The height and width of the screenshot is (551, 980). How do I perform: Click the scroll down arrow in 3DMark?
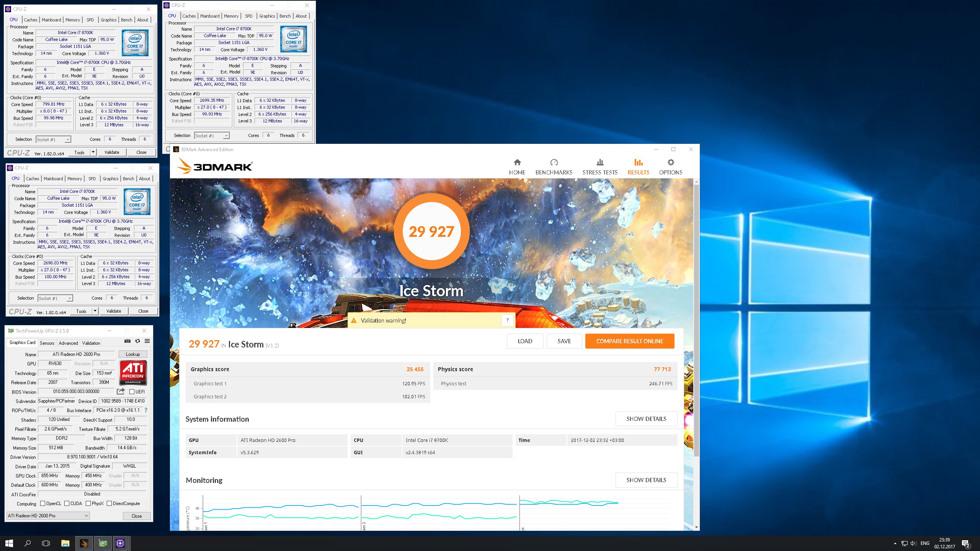click(696, 527)
